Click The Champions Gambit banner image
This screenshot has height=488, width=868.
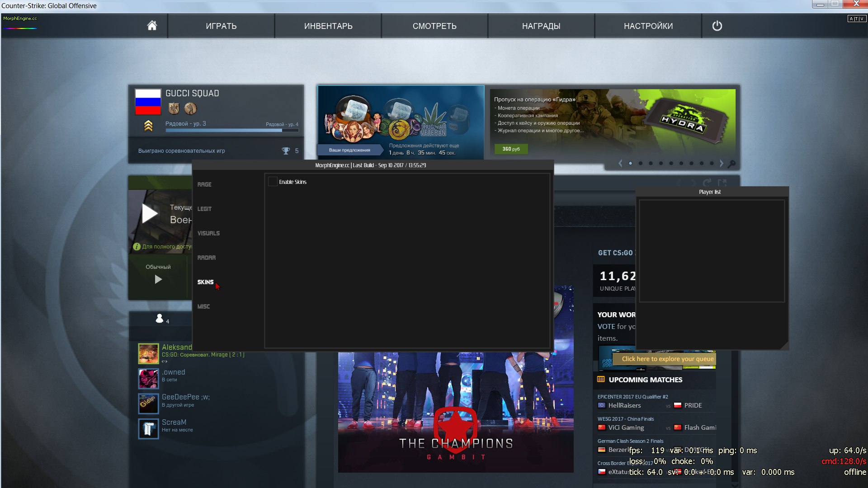(x=456, y=412)
